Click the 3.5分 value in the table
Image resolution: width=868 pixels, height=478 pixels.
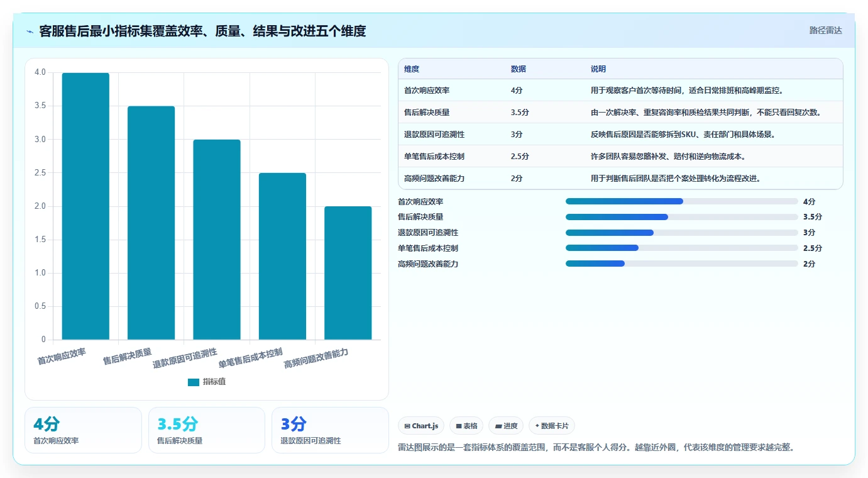pyautogui.click(x=520, y=113)
